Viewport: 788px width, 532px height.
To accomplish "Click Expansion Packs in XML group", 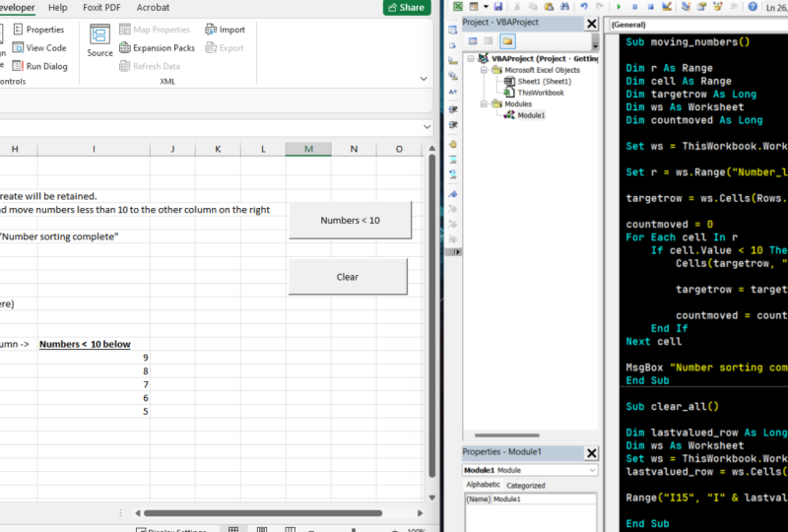I will [x=157, y=47].
